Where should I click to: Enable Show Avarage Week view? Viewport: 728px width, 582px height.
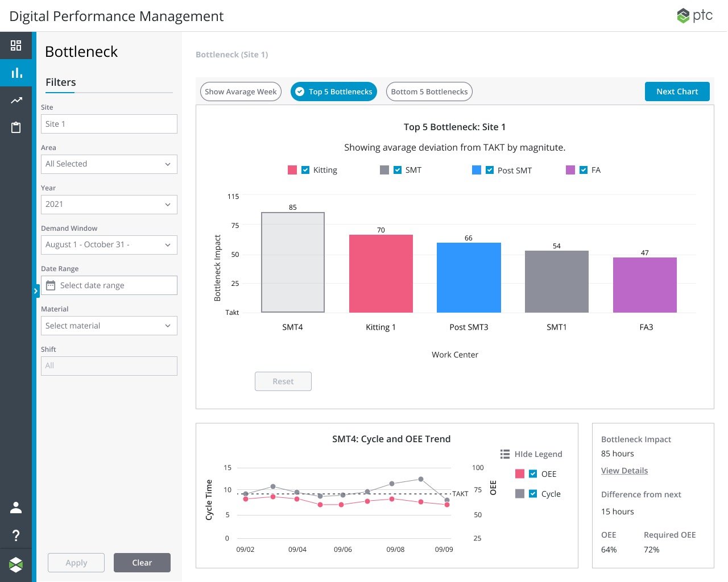pyautogui.click(x=241, y=92)
